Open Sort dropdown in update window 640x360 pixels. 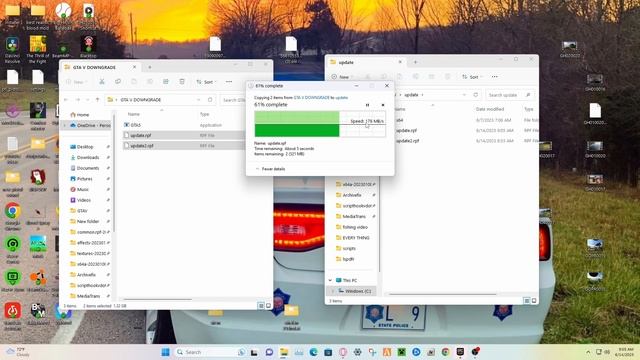472,77
